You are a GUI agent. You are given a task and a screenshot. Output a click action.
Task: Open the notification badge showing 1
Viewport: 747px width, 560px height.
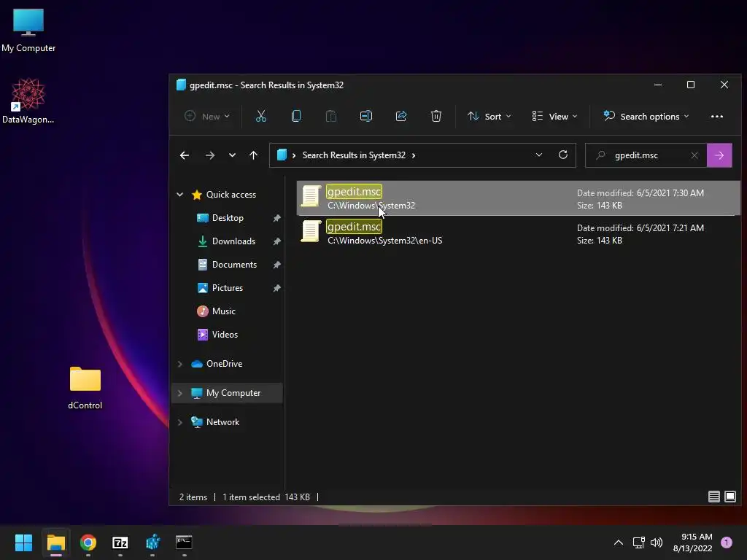coord(727,542)
